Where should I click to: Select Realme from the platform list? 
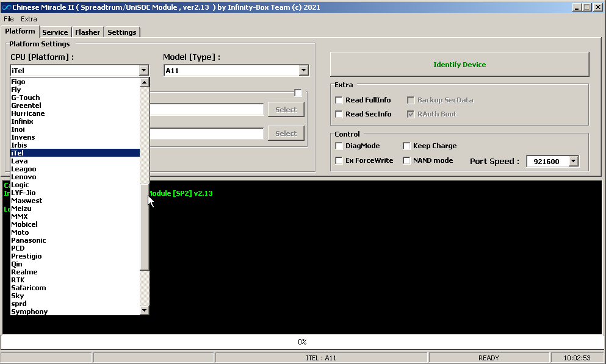[75, 272]
